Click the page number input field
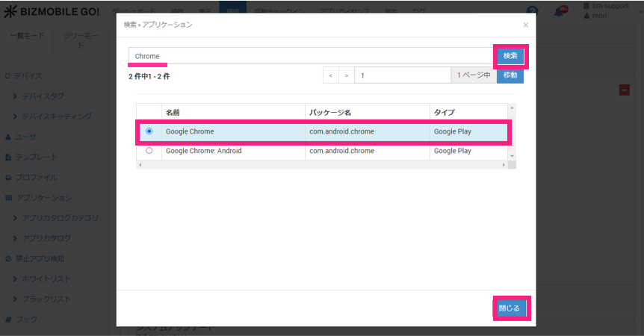Viewport: 644px width, 336px height. pos(402,75)
